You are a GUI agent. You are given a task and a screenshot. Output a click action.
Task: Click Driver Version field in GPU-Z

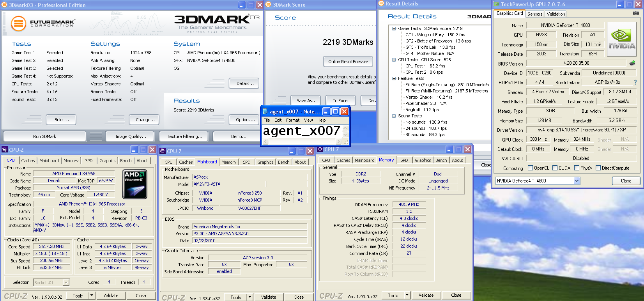point(581,130)
